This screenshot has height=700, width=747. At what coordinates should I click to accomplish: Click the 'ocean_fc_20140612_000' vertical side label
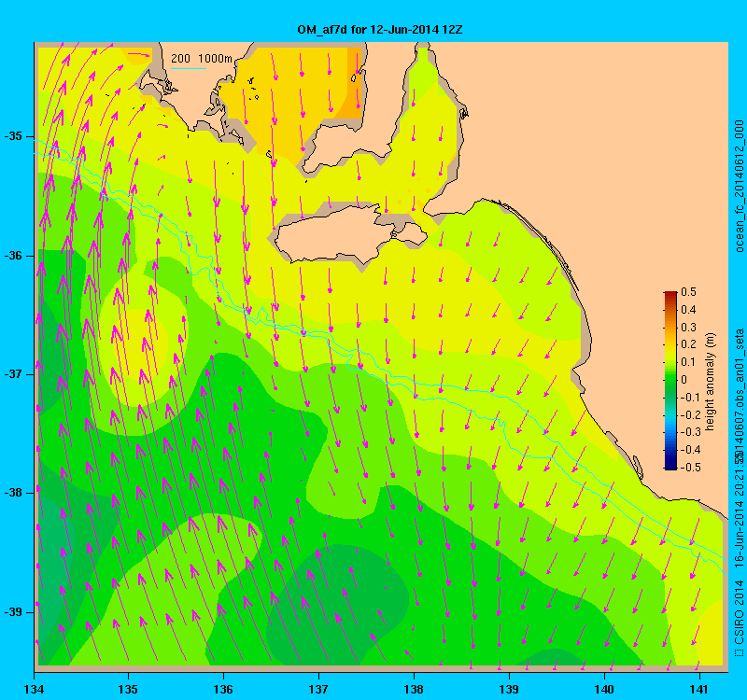tap(739, 186)
